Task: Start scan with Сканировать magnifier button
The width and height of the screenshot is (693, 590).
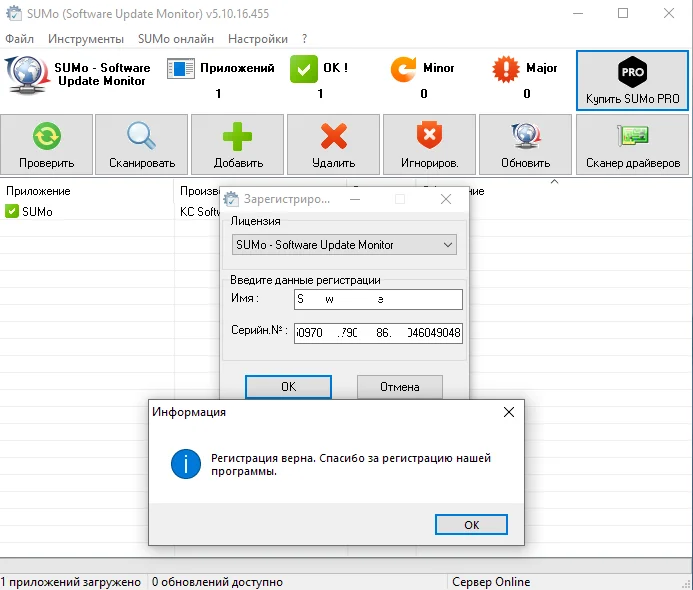Action: pos(141,145)
